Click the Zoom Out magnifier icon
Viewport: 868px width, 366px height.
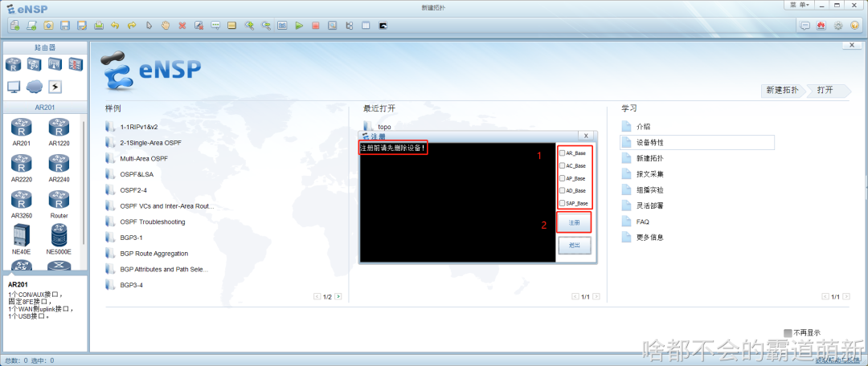(x=266, y=26)
